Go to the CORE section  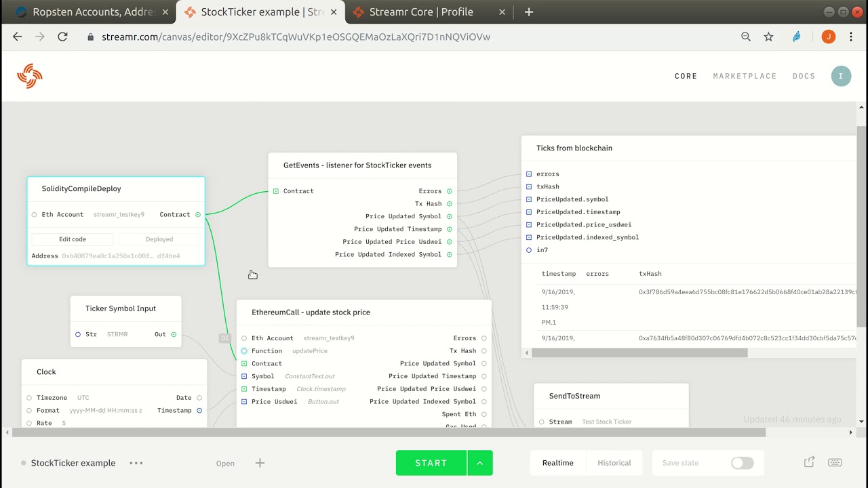coord(686,77)
